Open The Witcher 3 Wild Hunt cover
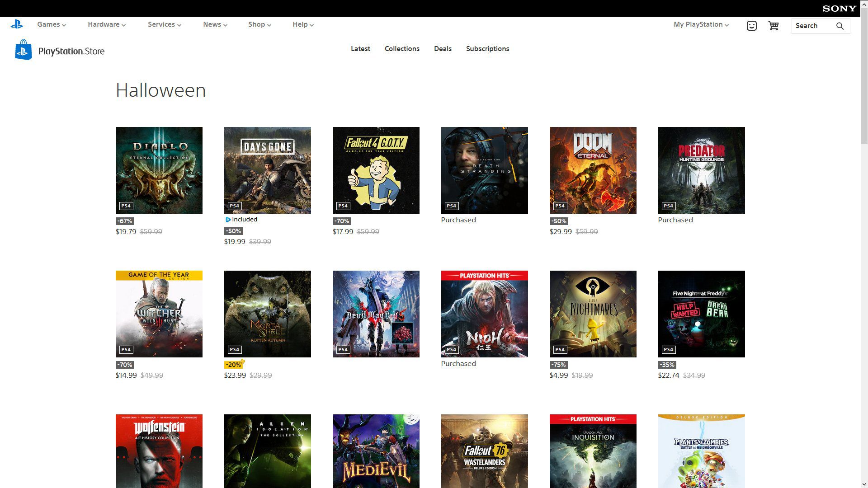868x488 pixels. point(159,314)
